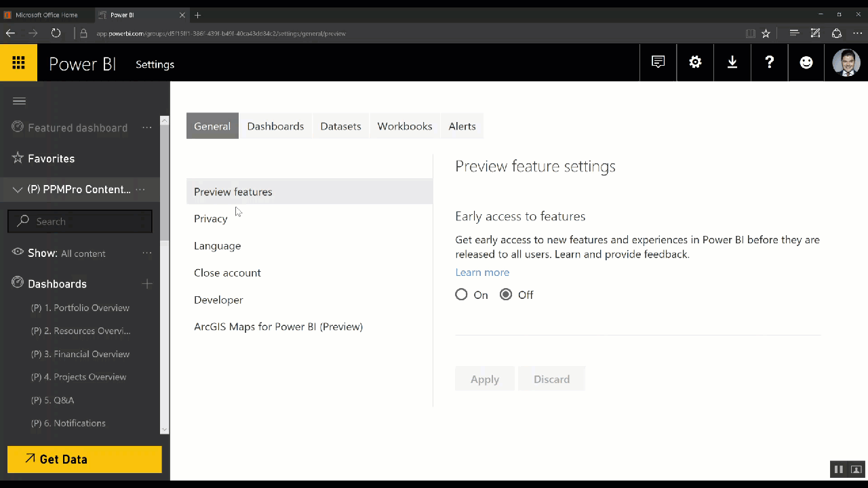Select Privacy in settings list

click(211, 219)
